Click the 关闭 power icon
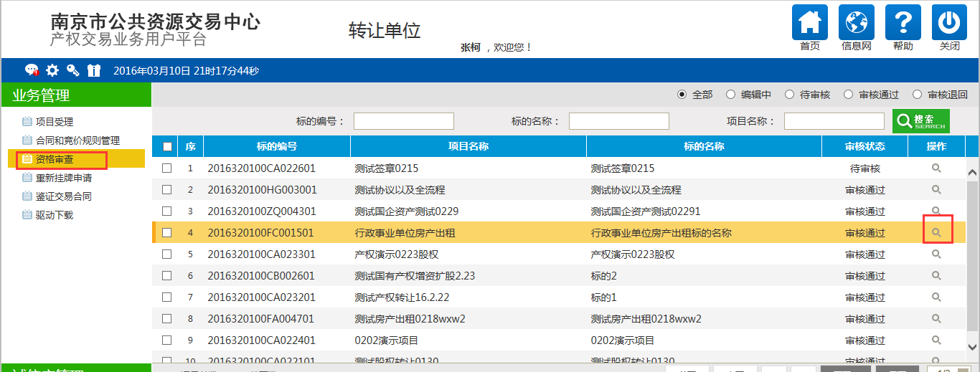Screen dimensions: 980x372 click(949, 23)
